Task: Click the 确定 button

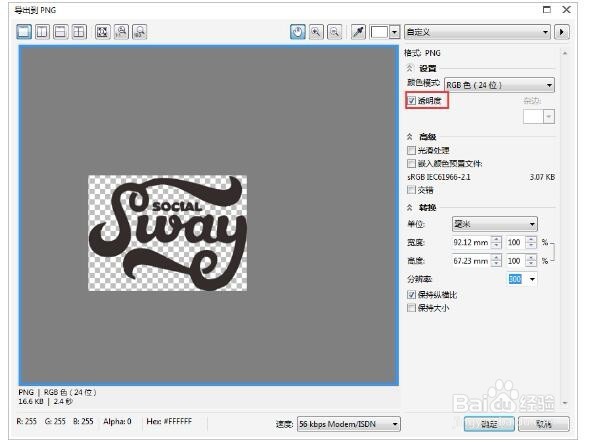Action: coord(489,424)
